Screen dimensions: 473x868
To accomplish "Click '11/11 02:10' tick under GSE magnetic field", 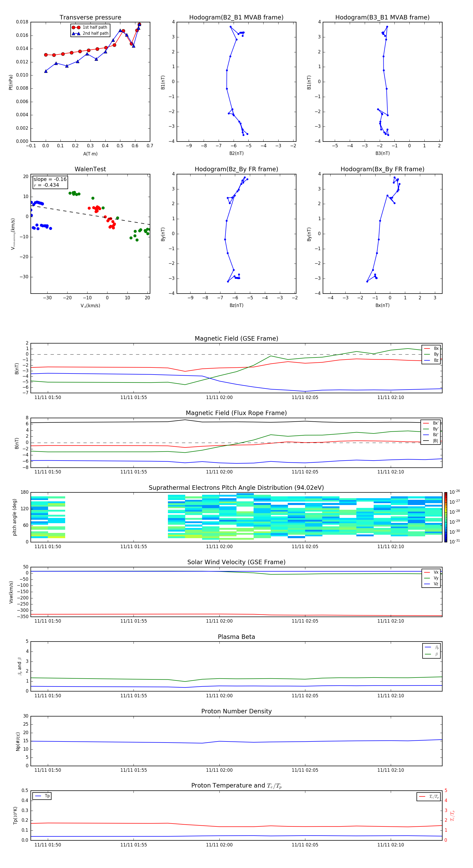I will 390,397.
